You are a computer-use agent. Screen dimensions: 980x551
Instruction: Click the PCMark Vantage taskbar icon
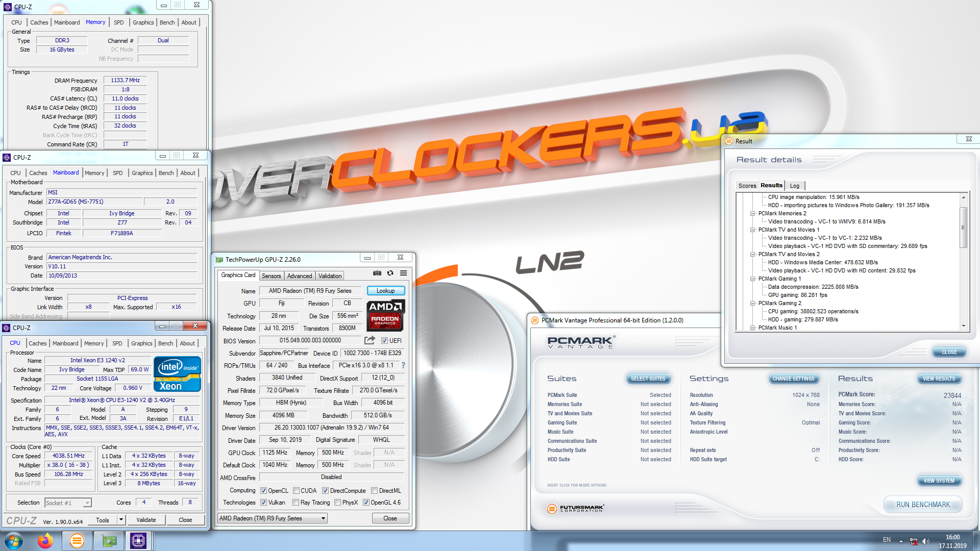[77, 541]
